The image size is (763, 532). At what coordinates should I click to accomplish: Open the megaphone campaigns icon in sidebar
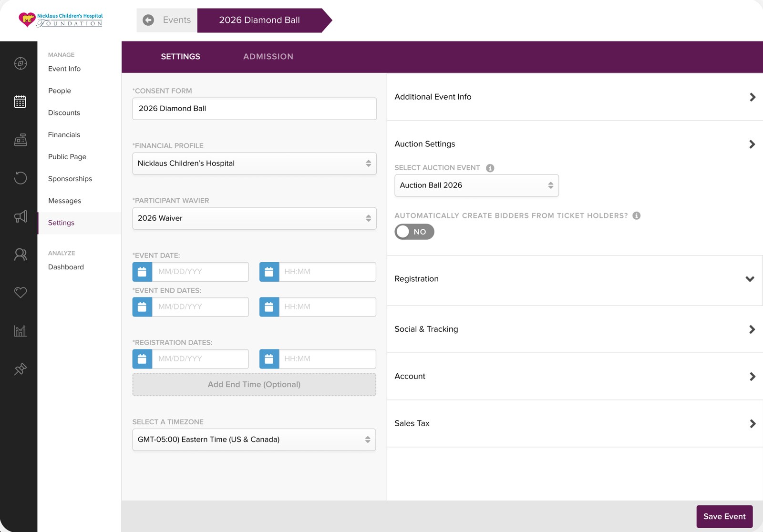point(21,216)
